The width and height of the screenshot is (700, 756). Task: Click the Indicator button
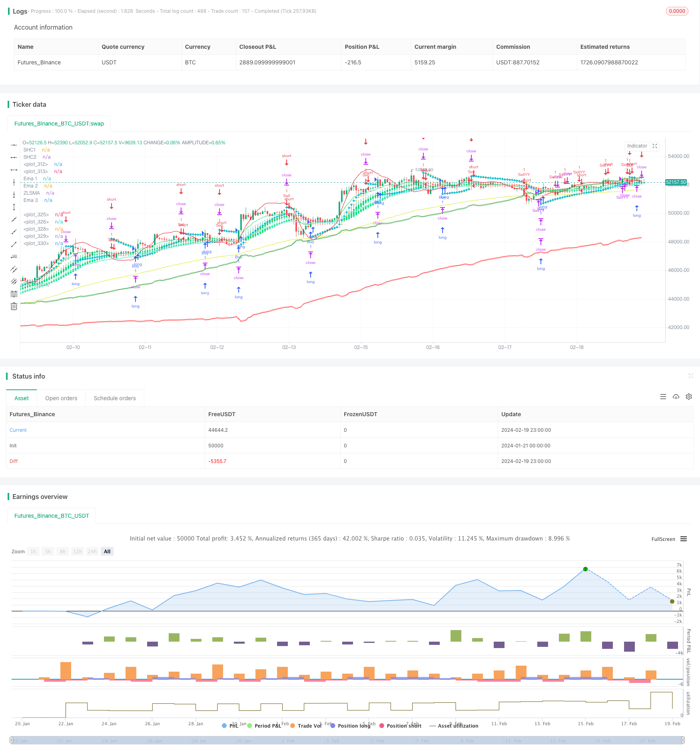(x=637, y=146)
